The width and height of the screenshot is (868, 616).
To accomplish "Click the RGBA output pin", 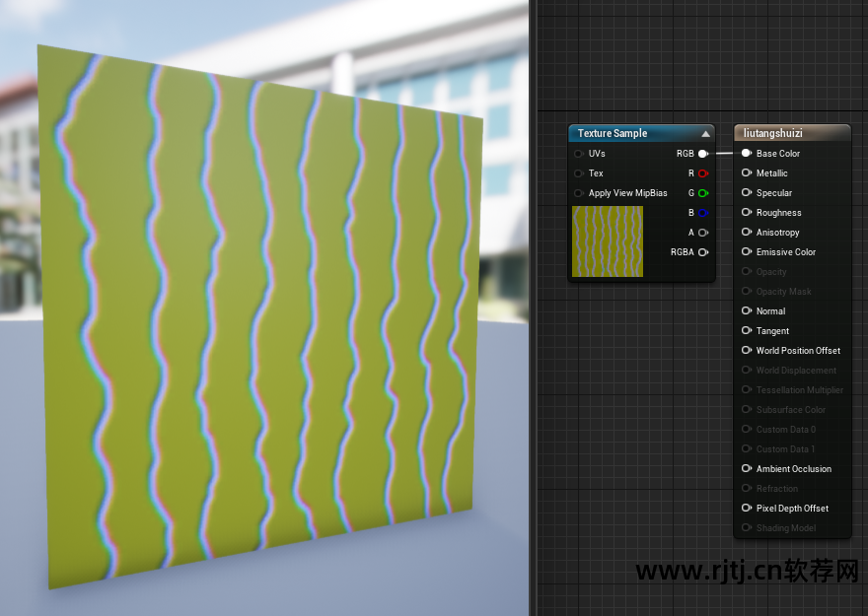I will 703,252.
